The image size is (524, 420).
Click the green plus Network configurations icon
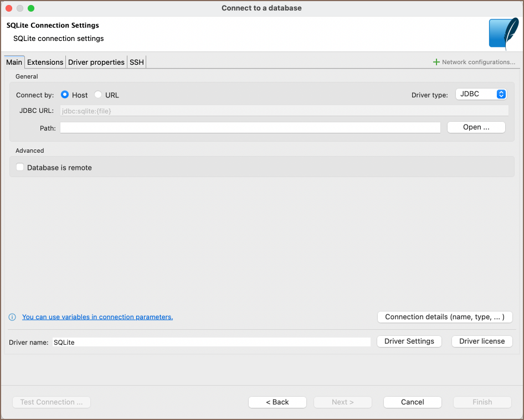click(x=436, y=62)
